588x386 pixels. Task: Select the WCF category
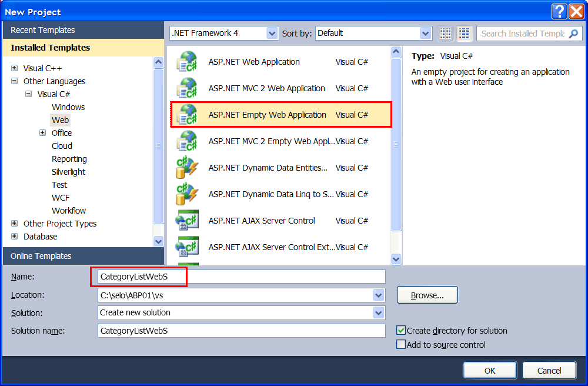[61, 198]
